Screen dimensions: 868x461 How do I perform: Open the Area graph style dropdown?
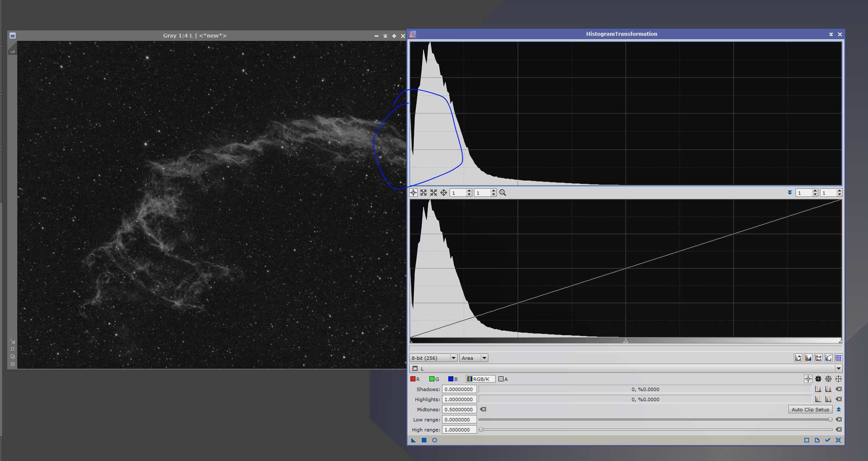473,358
